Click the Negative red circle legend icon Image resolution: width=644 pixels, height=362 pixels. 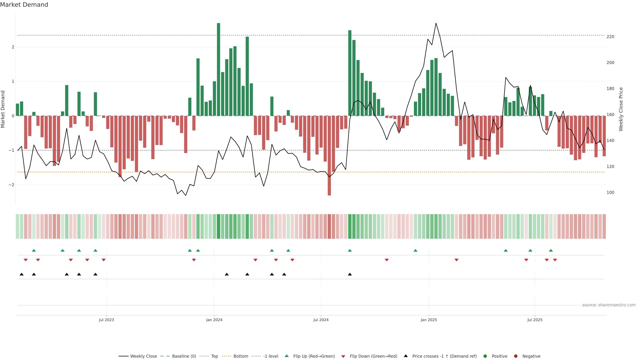(x=516, y=356)
